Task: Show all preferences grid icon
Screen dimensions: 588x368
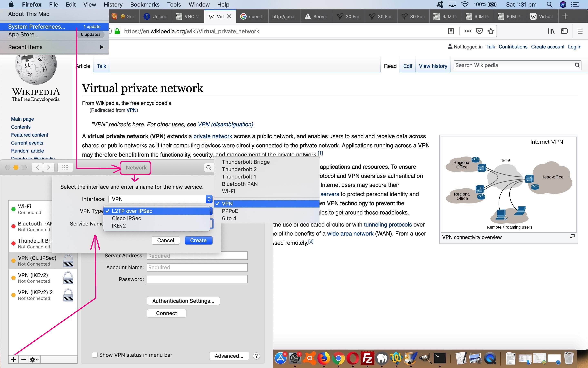Action: [x=65, y=167]
